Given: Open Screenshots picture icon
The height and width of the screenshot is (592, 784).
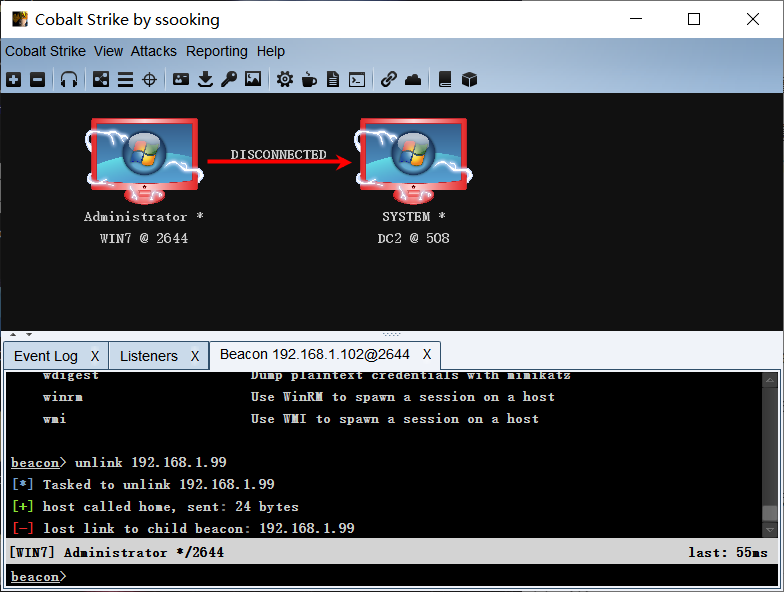Looking at the screenshot, I should tap(253, 79).
